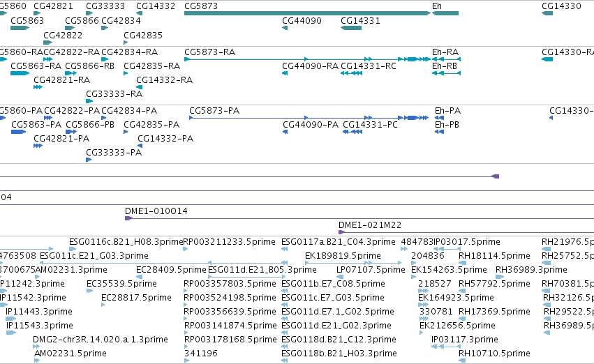
Task: Select the EC28817.5prime EST
Action: click(136, 298)
